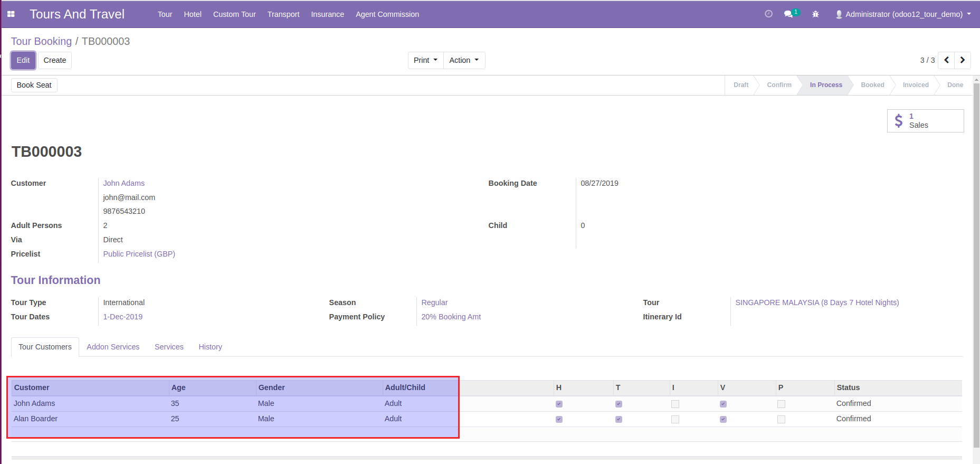Open the Print dropdown
The width and height of the screenshot is (980, 464).
(425, 60)
